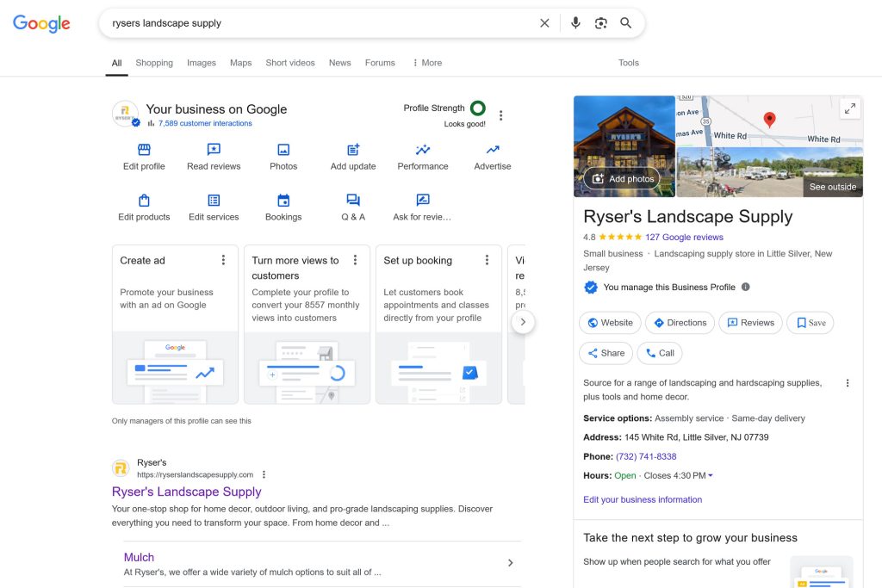Click the Profile Strength green circle indicator
Viewport: 882px width, 588px height.
(x=477, y=108)
